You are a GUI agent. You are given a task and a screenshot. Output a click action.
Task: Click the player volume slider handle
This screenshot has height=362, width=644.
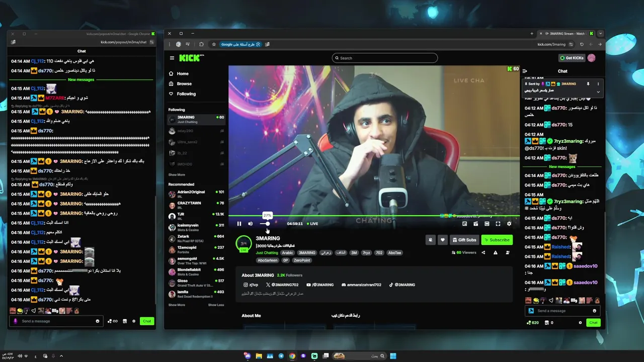[268, 224]
